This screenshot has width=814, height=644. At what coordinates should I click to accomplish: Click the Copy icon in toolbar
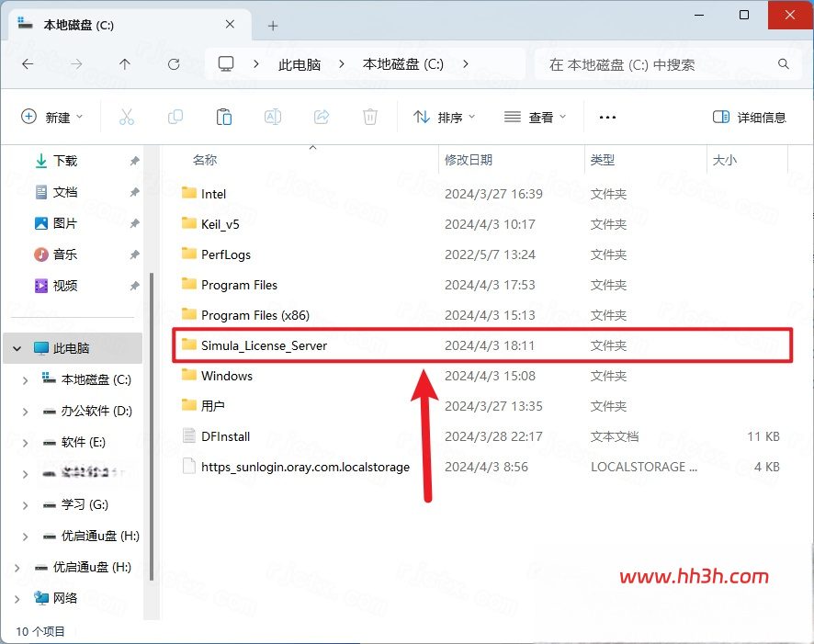pyautogui.click(x=175, y=117)
